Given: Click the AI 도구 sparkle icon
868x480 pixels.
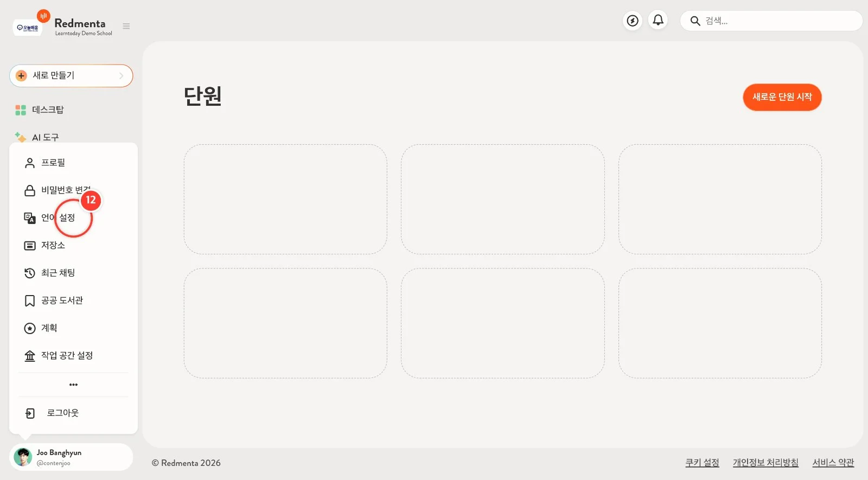Looking at the screenshot, I should [21, 137].
